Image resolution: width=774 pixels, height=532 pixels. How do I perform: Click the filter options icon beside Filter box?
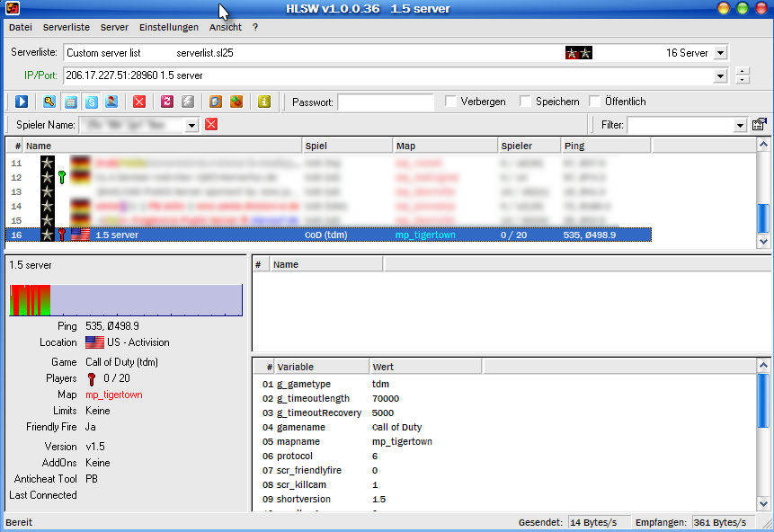[x=760, y=124]
